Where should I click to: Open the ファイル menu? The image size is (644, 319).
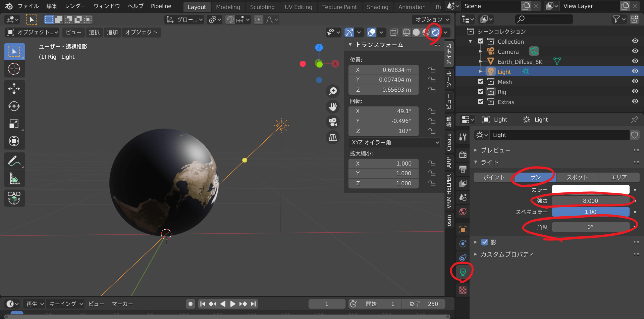tap(28, 6)
